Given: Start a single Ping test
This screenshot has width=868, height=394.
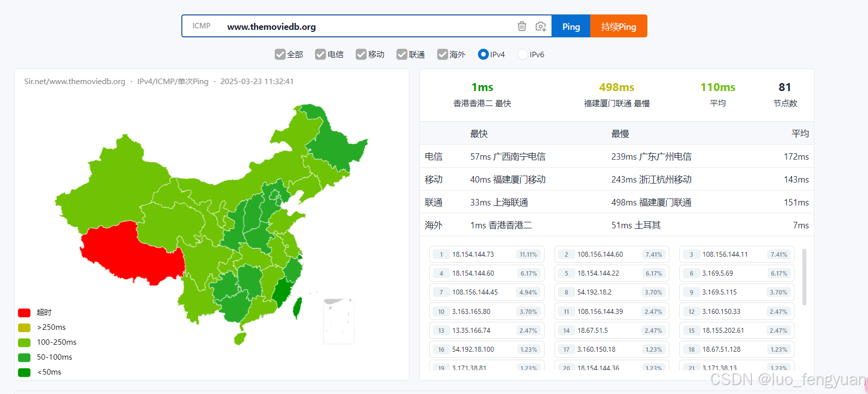Looking at the screenshot, I should click(571, 26).
